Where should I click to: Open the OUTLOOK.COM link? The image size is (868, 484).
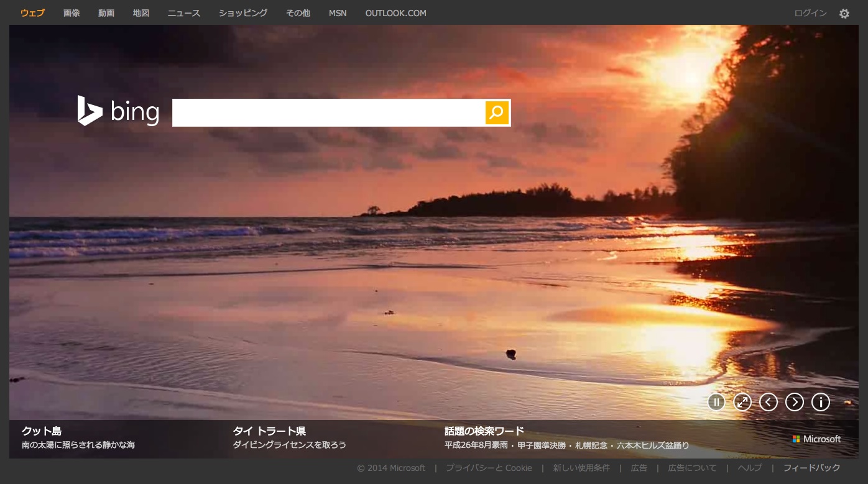(395, 13)
